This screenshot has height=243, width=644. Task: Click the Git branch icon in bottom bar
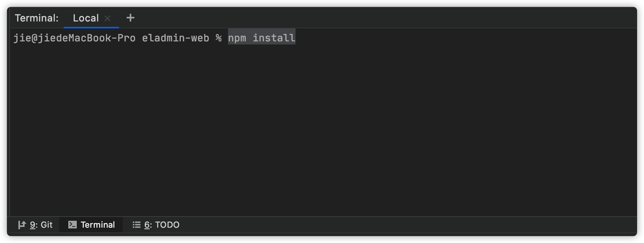click(22, 225)
